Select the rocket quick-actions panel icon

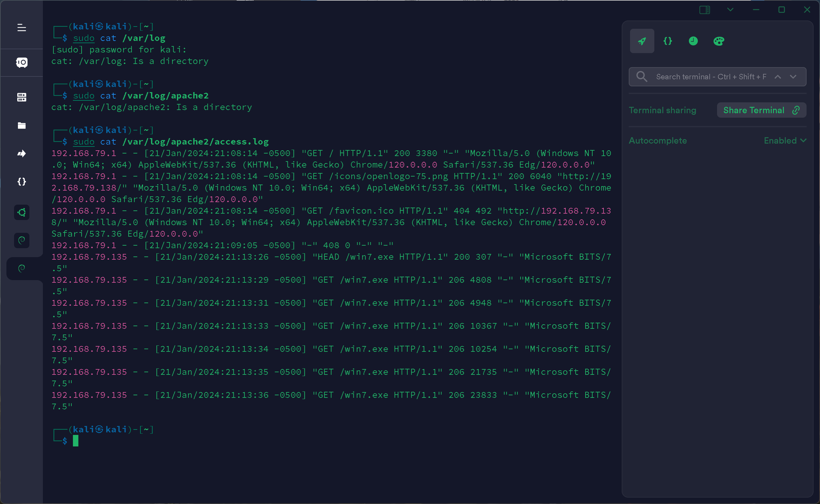(x=642, y=41)
